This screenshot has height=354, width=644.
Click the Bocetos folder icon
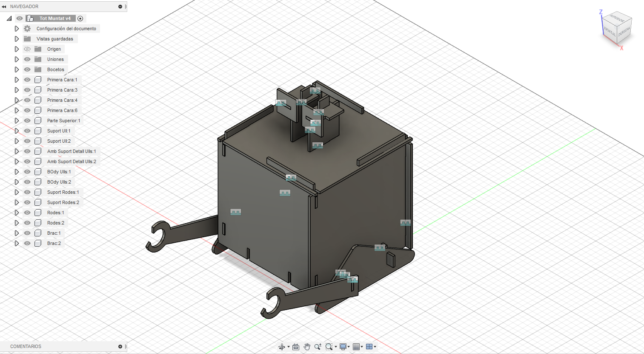38,69
